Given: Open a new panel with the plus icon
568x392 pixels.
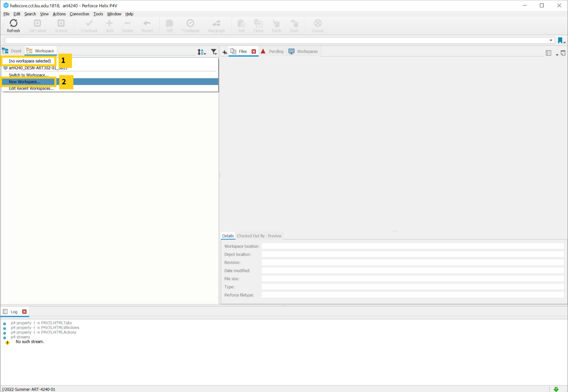Looking at the screenshot, I should [224, 52].
